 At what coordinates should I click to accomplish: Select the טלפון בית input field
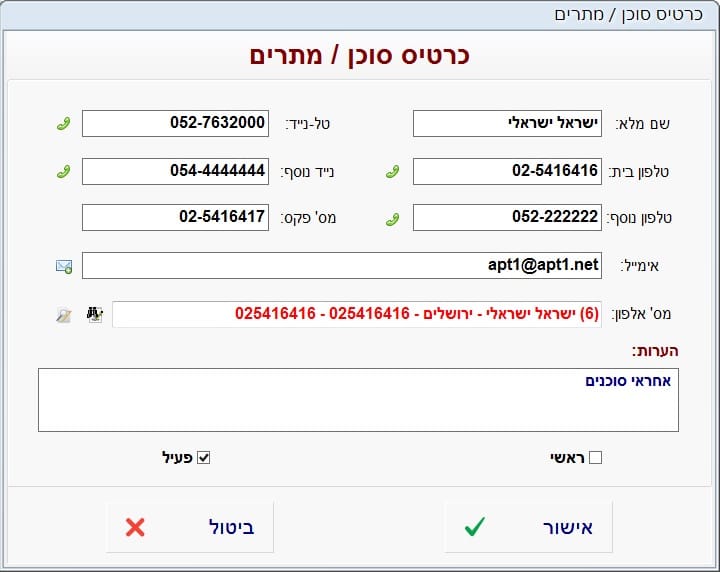click(507, 171)
